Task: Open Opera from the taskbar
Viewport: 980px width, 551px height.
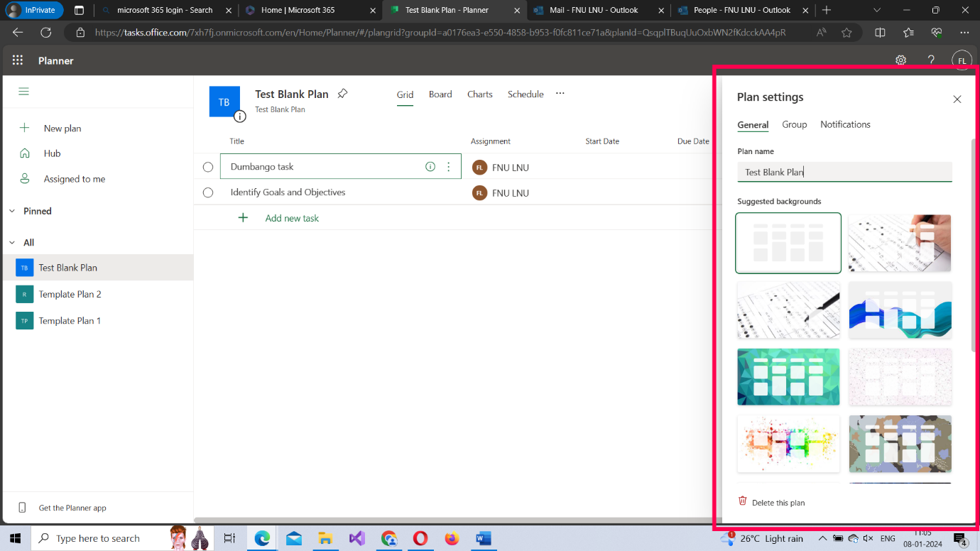Action: [420, 538]
